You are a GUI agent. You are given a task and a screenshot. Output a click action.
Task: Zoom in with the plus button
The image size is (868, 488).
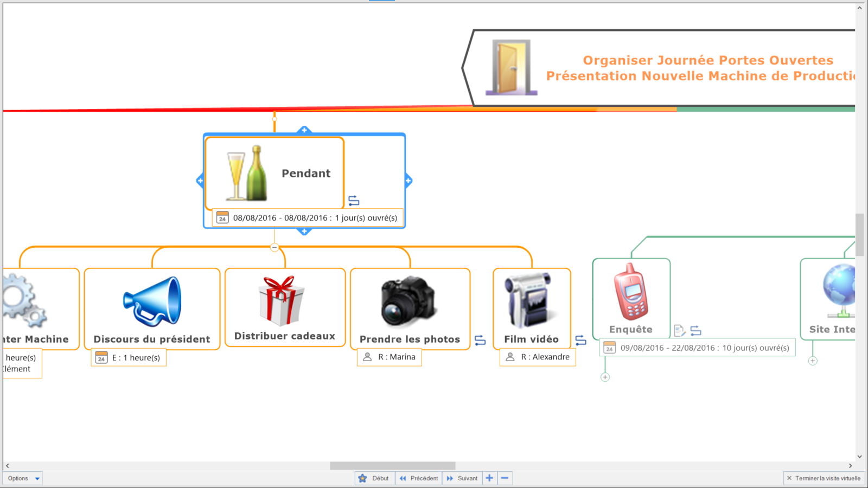489,478
